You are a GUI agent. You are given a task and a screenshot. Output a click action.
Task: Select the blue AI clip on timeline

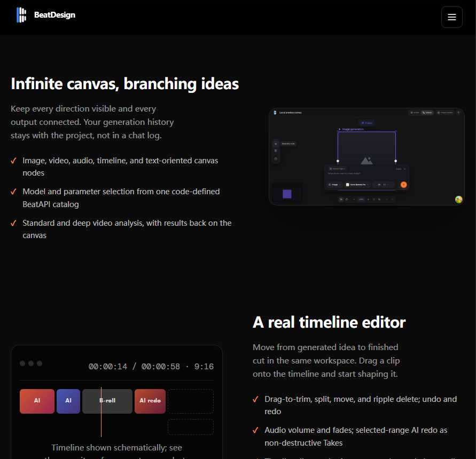tap(68, 401)
